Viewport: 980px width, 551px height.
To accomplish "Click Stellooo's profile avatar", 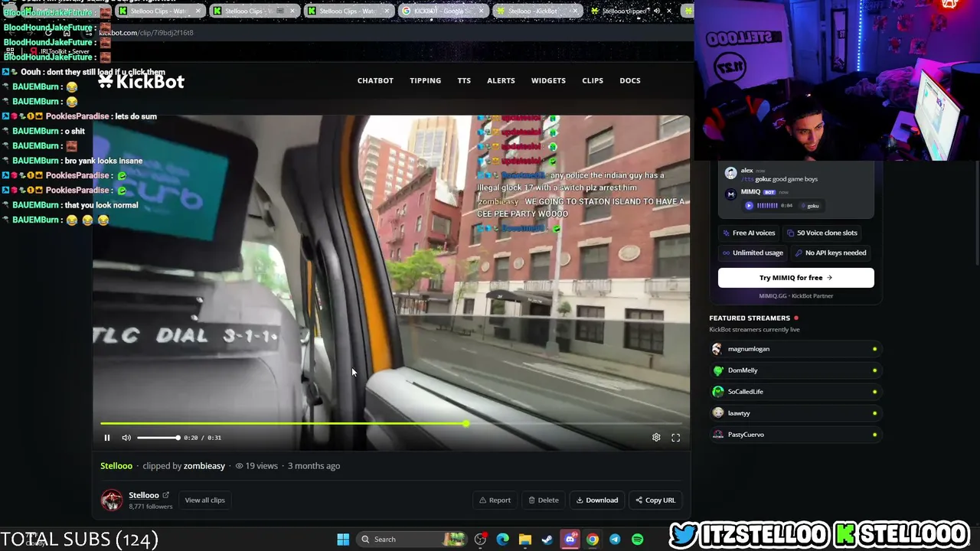I will 112,500.
